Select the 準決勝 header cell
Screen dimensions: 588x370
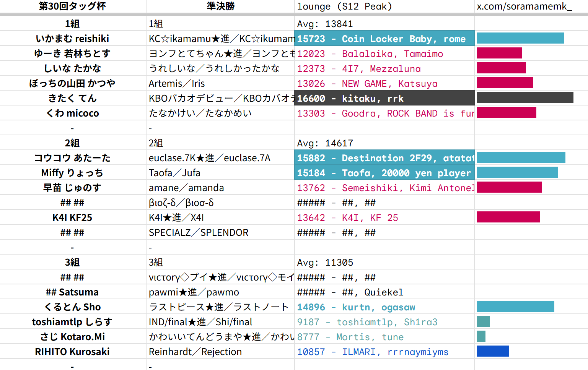click(220, 6)
